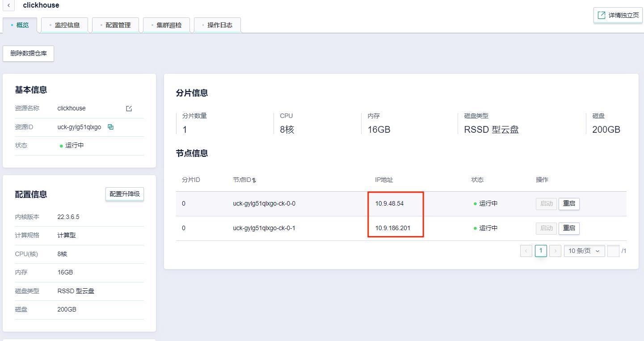Viewport: 644px width, 341px height.
Task: Select page 1 in the pagination
Action: pos(541,251)
